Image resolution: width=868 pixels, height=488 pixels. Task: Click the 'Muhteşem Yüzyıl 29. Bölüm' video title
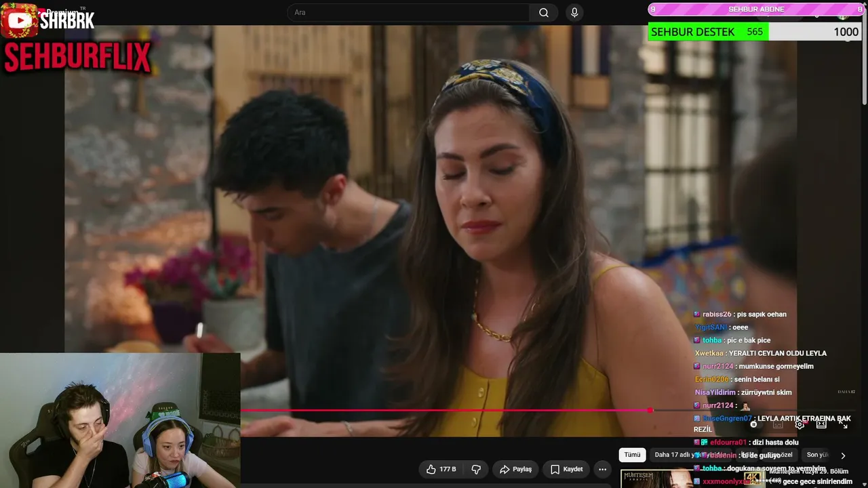[x=808, y=471]
